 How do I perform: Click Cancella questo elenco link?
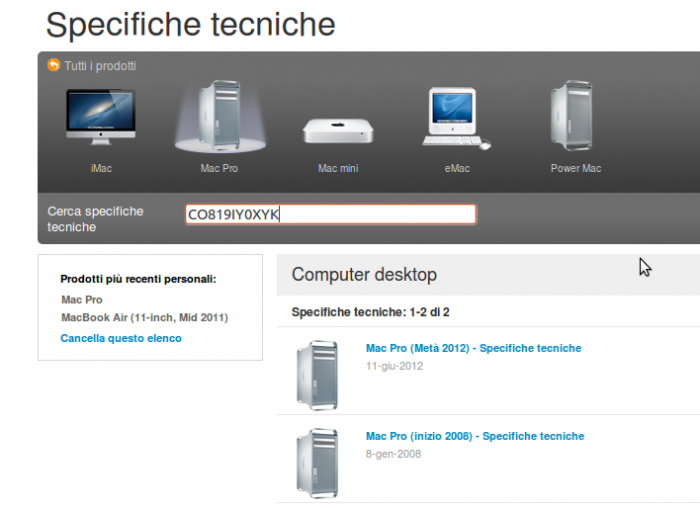click(x=121, y=338)
